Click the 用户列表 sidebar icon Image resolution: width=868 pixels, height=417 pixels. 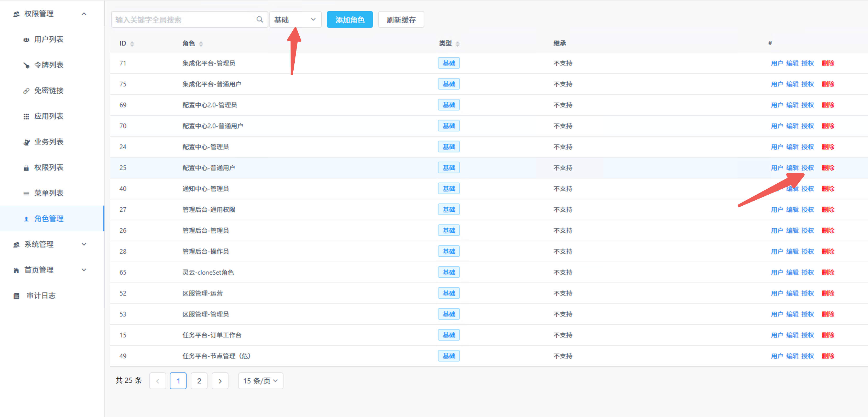point(26,40)
